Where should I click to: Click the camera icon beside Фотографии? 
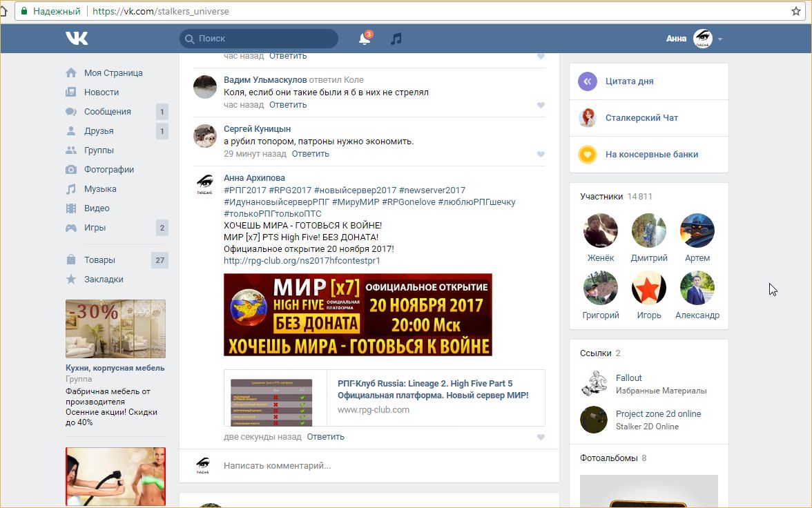click(x=72, y=170)
